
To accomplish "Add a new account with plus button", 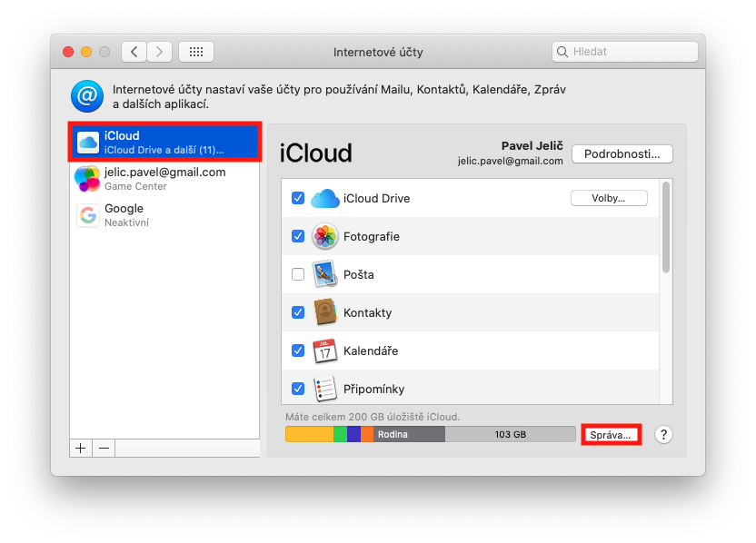I will coord(81,448).
